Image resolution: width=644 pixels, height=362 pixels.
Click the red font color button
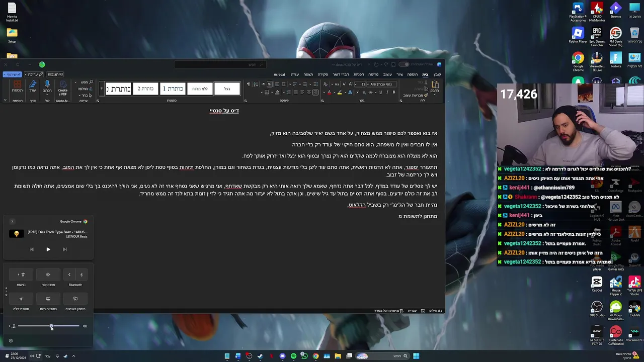pyautogui.click(x=329, y=93)
